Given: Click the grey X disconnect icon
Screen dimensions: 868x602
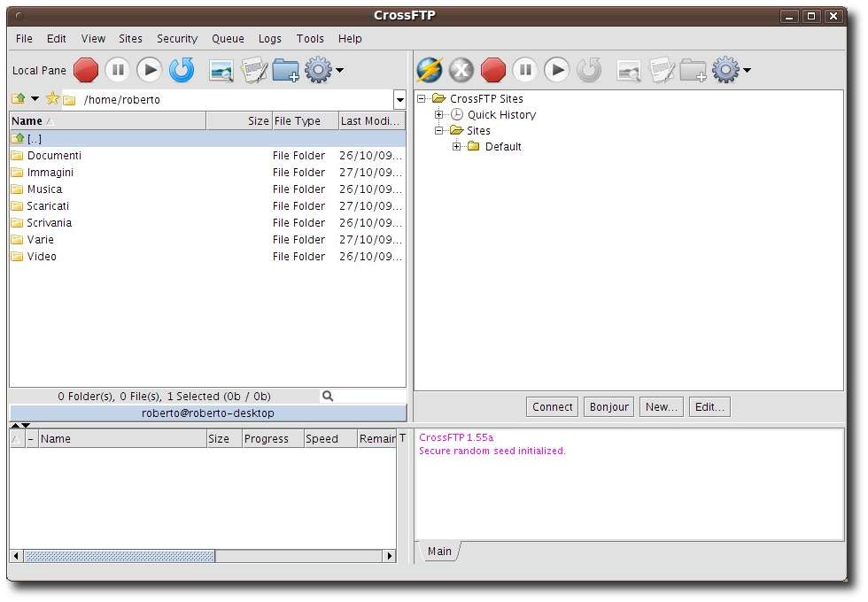Looking at the screenshot, I should click(x=461, y=70).
